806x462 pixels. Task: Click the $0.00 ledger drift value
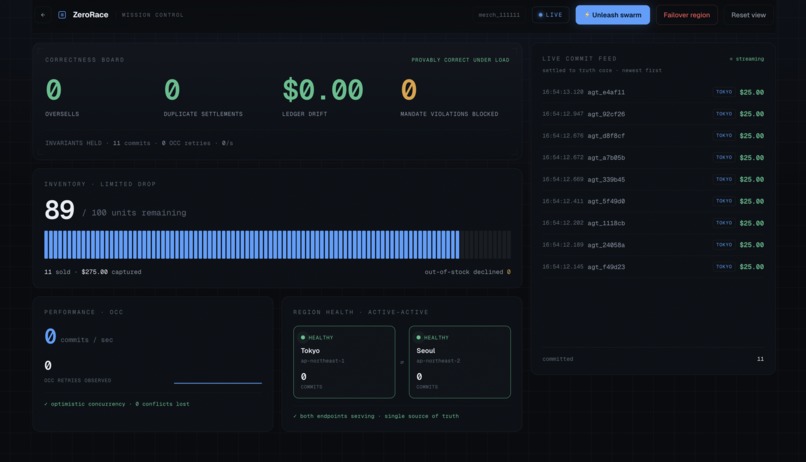tap(322, 90)
